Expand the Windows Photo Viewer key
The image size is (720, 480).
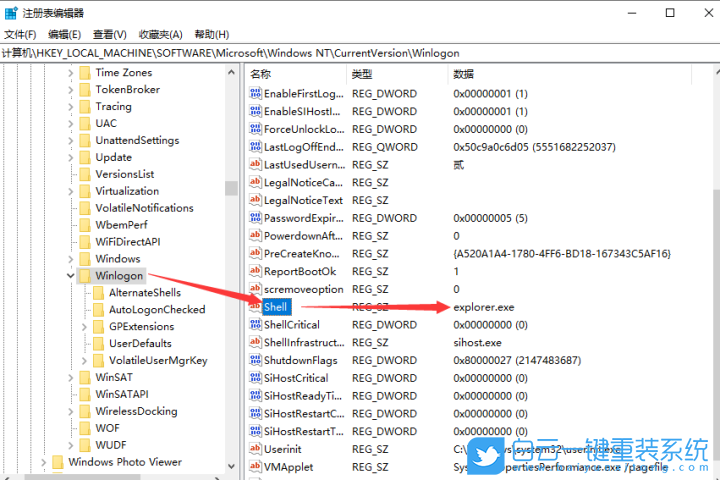(44, 462)
